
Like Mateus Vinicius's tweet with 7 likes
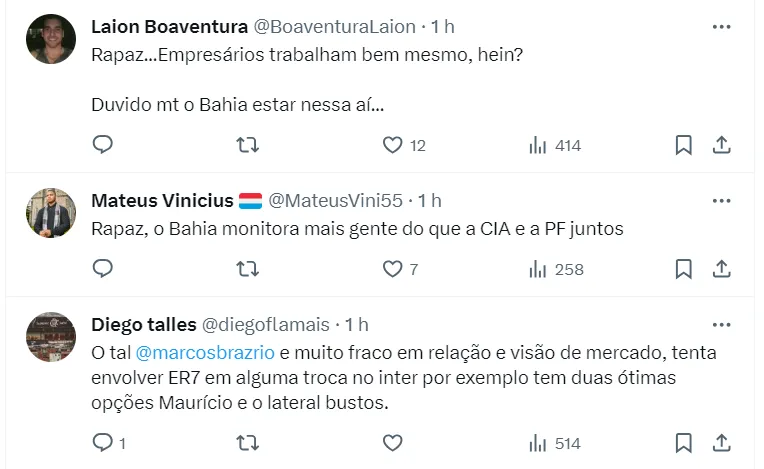pyautogui.click(x=393, y=269)
